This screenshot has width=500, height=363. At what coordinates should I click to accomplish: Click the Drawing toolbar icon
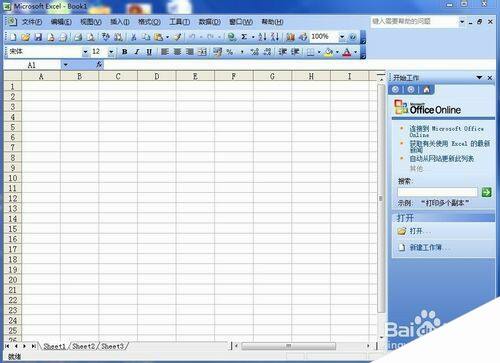click(303, 37)
